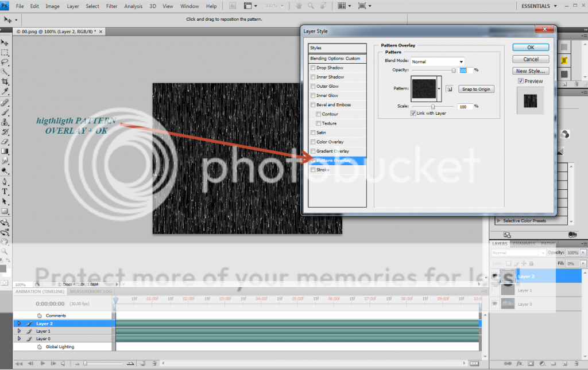Enable the Drop Shadow checkbox
The width and height of the screenshot is (588, 370).
(x=313, y=68)
